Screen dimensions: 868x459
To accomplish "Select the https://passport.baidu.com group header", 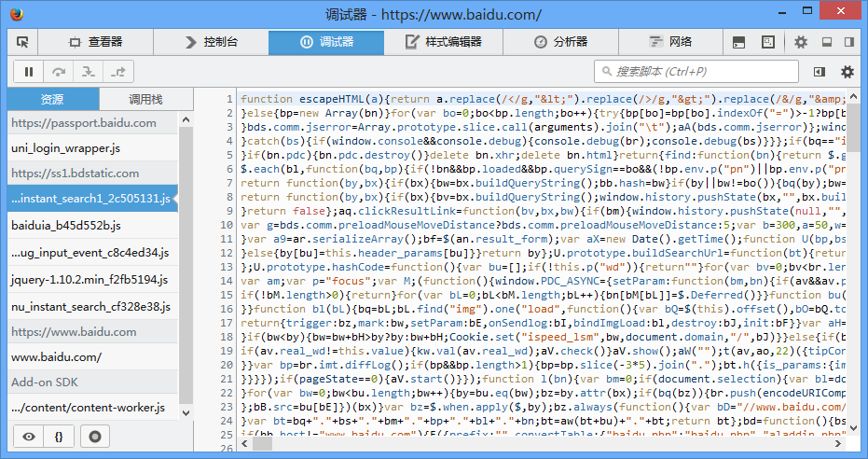I will pos(93,123).
